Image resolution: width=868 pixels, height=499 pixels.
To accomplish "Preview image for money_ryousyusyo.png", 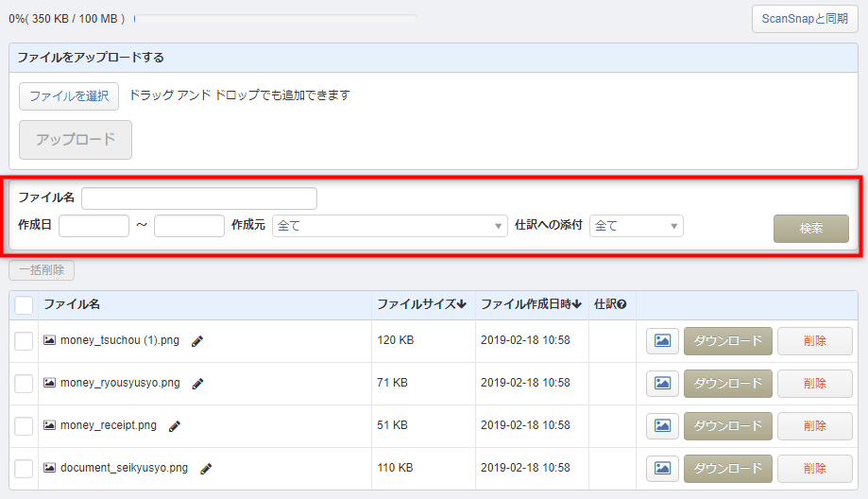I will pos(663,384).
